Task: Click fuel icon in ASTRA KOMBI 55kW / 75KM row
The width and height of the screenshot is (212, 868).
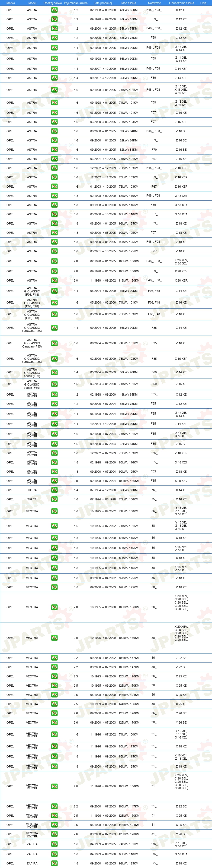Action: [54, 404]
